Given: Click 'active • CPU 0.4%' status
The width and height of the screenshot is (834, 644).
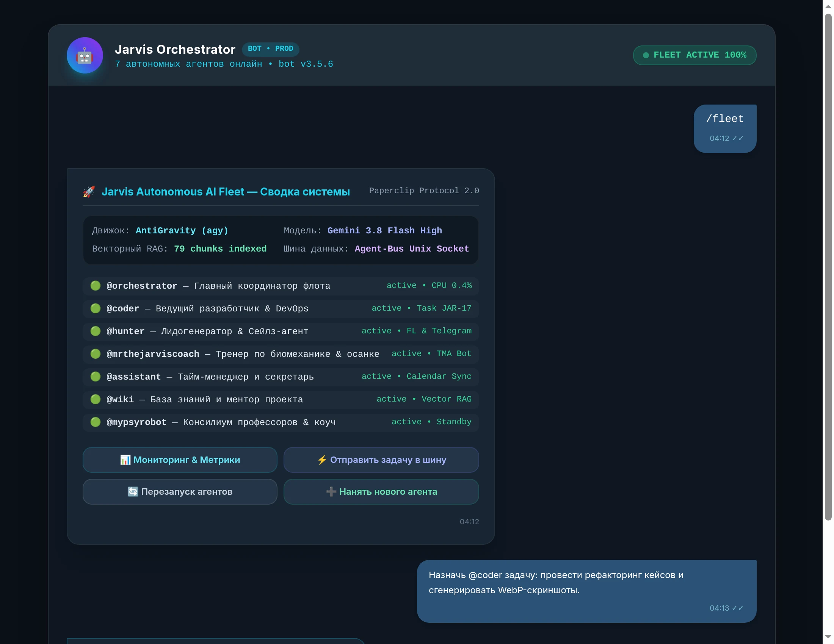Looking at the screenshot, I should 429,285.
